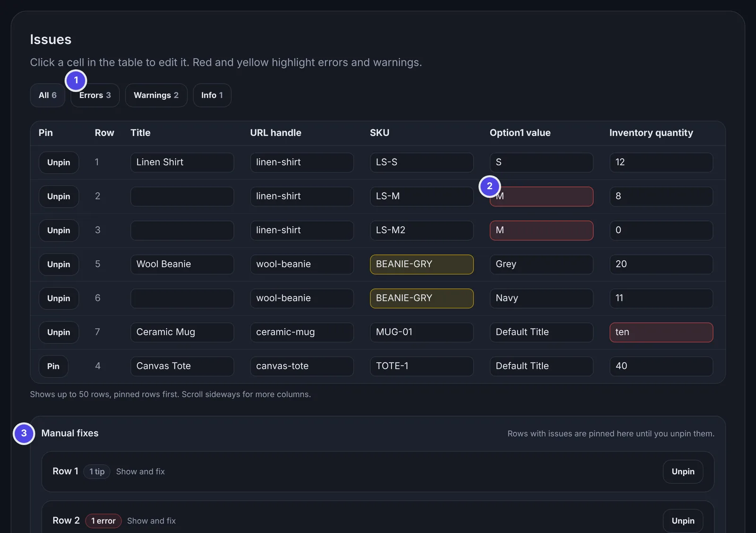
Task: Edit the empty title cell in row 2
Action: 182,196
